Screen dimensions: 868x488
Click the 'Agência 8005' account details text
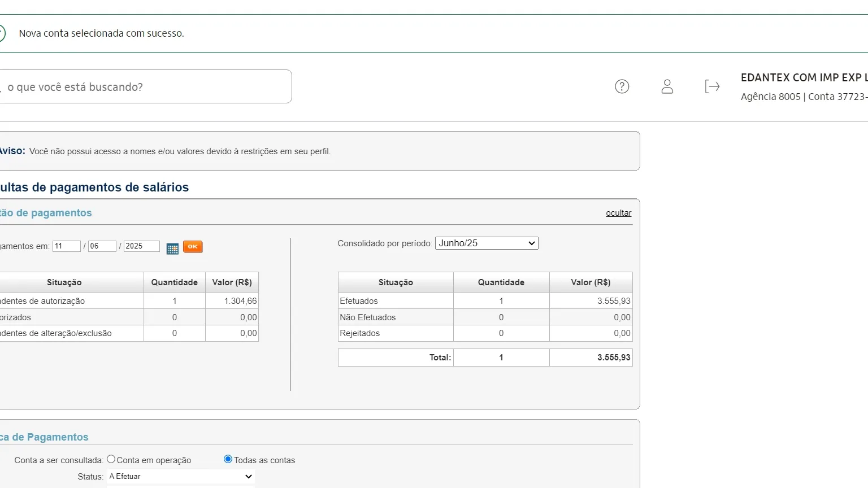[770, 97]
